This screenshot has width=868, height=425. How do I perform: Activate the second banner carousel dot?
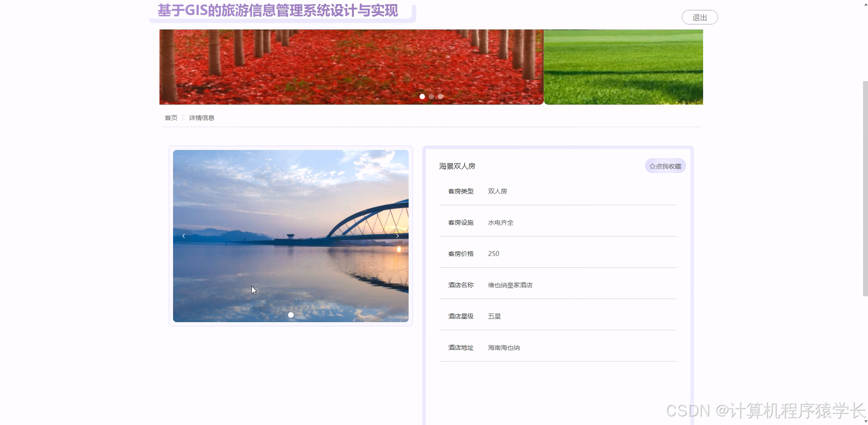tap(431, 96)
